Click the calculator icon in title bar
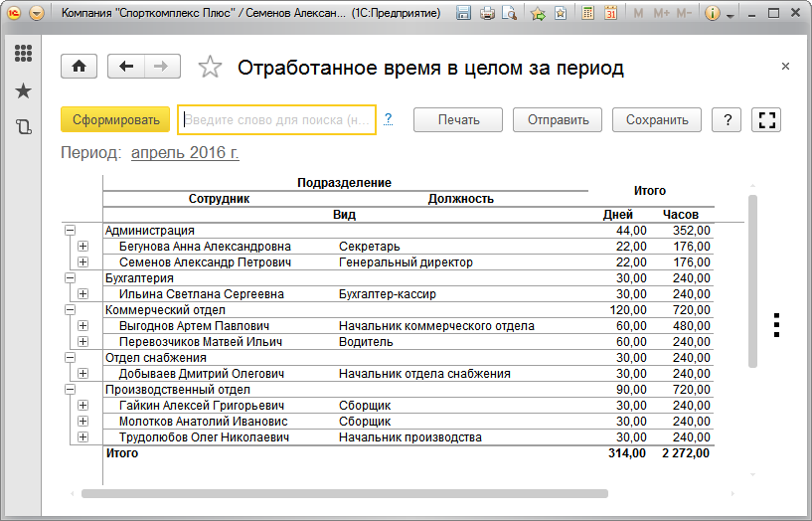The width and height of the screenshot is (812, 521). pos(588,14)
